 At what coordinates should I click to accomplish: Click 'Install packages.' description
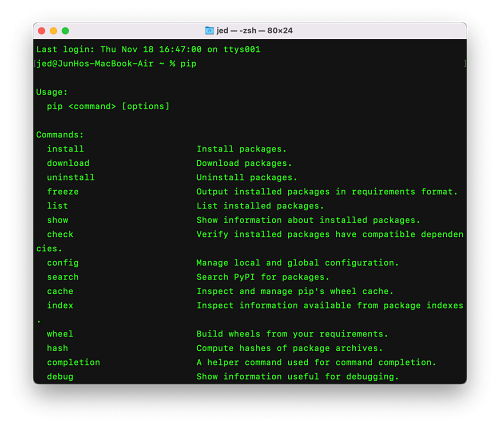tap(242, 149)
